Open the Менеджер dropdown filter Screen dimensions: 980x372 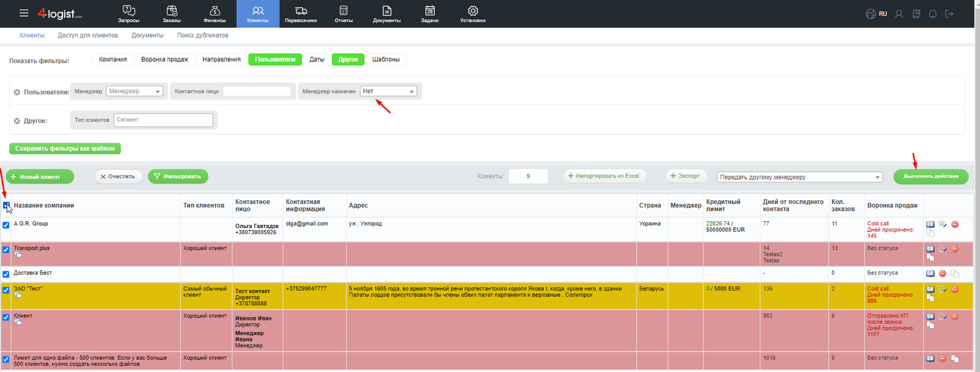point(135,91)
